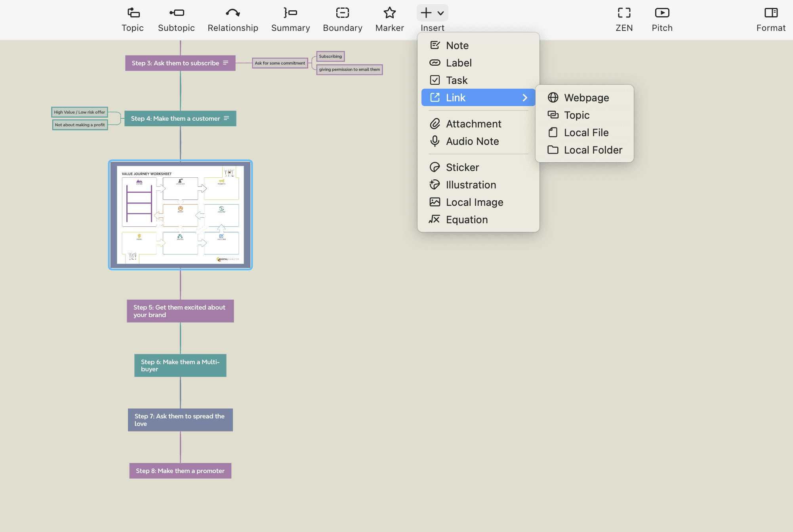
Task: Choose Label from Insert menu
Action: (478, 63)
